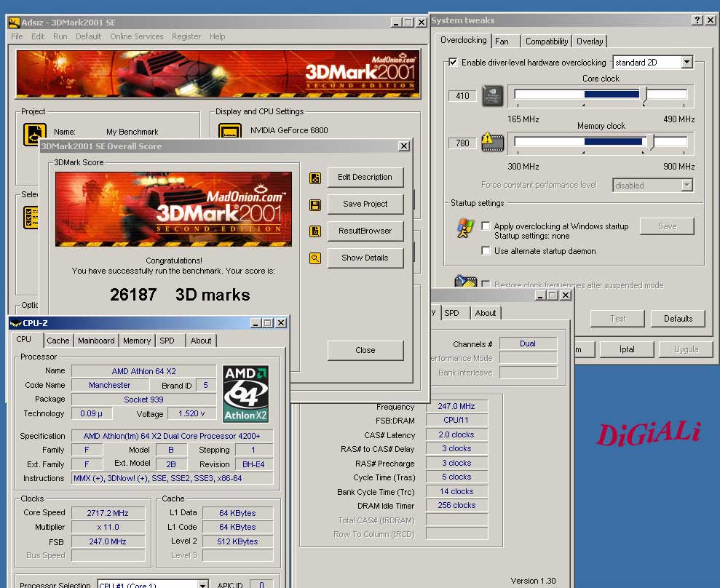
Task: Click the 26187 3D marks score text
Action: tap(180, 295)
